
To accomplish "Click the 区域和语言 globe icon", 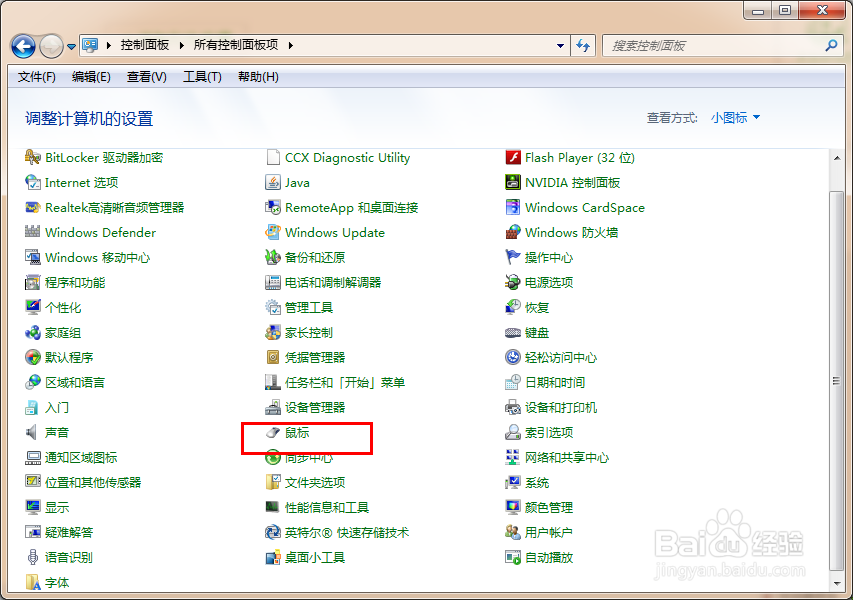I will coord(33,382).
